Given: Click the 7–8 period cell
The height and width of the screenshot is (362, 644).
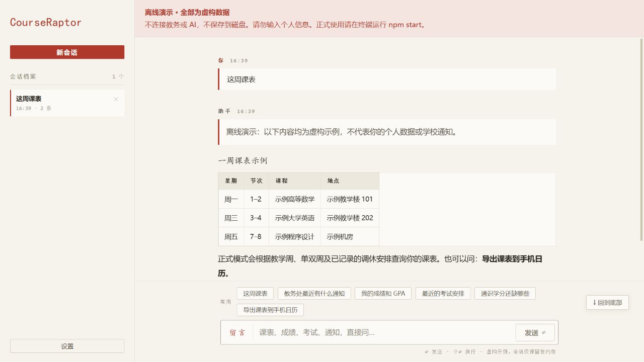Looking at the screenshot, I should pos(257,236).
